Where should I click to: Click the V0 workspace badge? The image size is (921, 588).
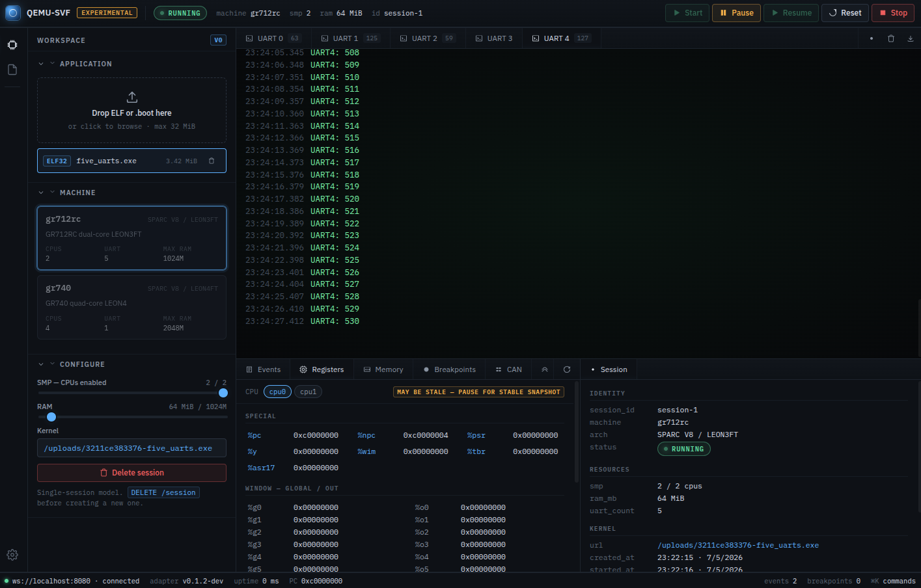(218, 40)
